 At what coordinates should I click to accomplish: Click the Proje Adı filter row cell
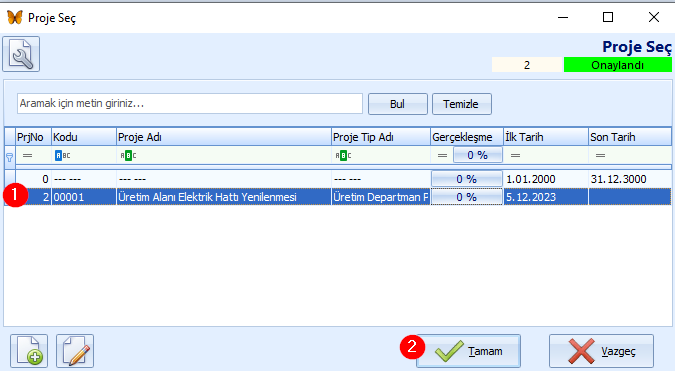point(224,155)
